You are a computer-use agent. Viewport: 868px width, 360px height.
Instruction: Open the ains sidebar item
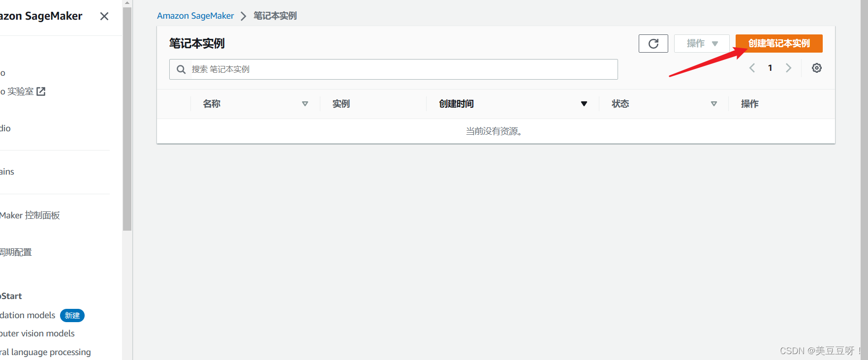pyautogui.click(x=7, y=172)
